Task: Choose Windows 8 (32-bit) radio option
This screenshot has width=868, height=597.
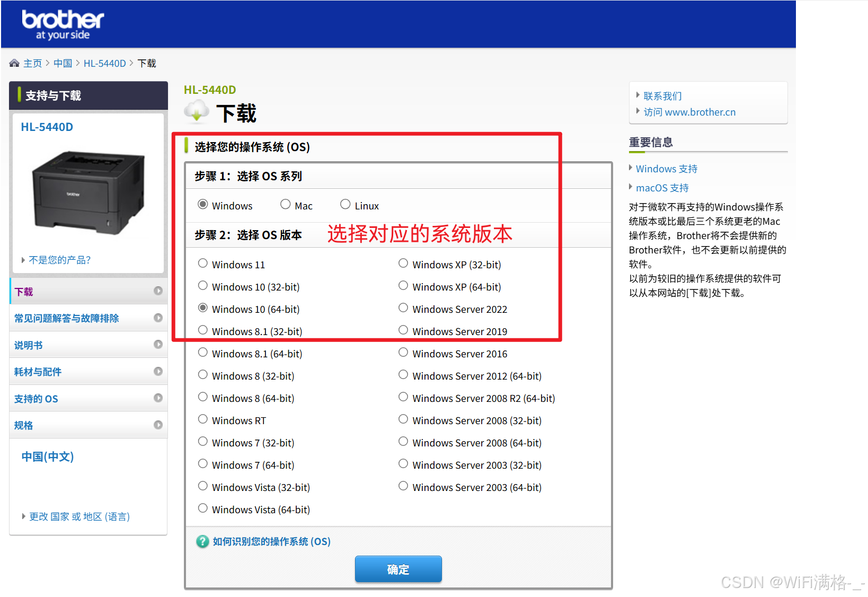Action: [x=202, y=374]
